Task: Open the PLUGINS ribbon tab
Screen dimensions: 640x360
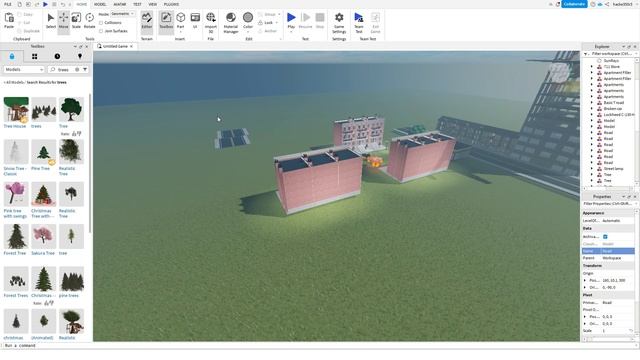Action: (171, 4)
